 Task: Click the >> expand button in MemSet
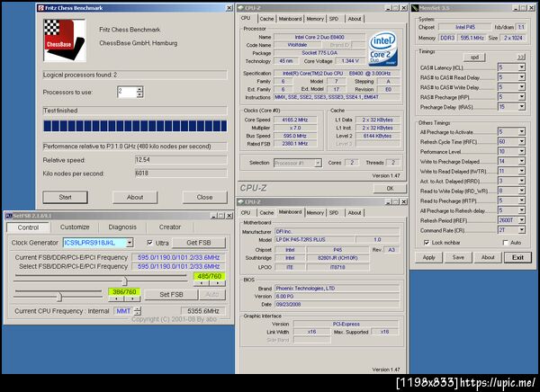[x=521, y=57]
